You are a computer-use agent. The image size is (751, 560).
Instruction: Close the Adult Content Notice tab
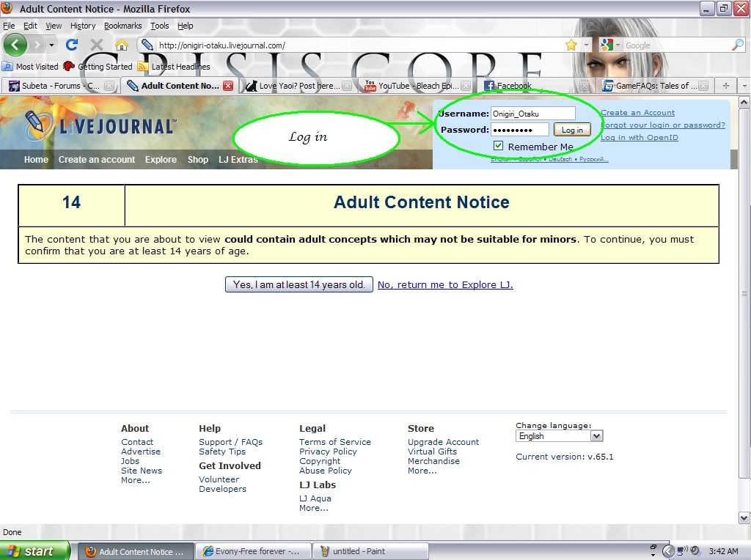[x=229, y=86]
